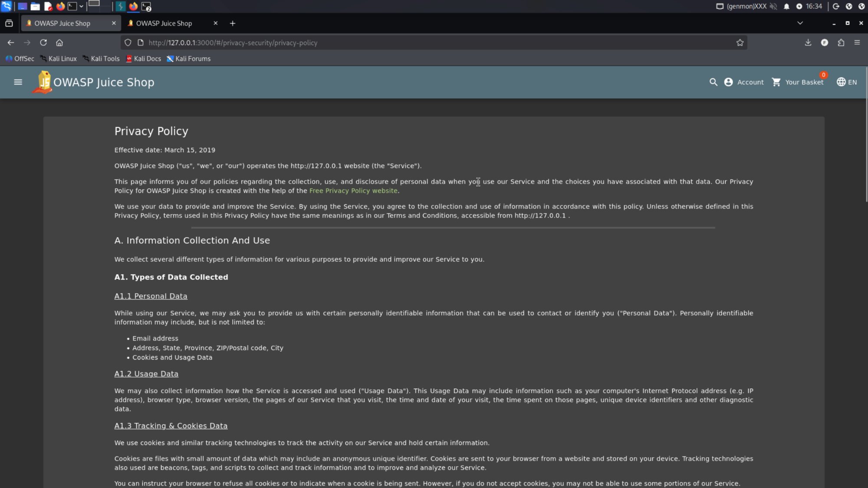Launch the terminal emulator from the panel
Viewport: 868px width, 488px height.
click(72, 6)
